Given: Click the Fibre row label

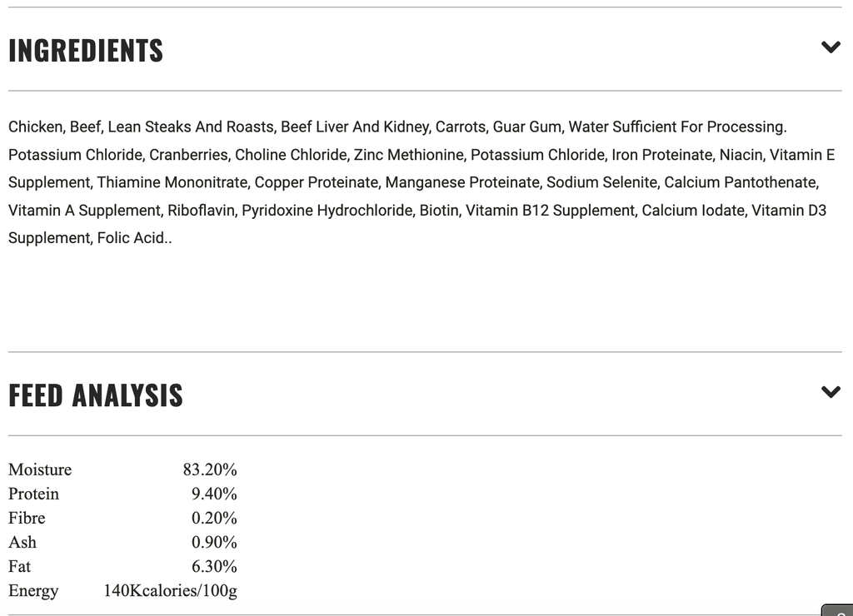Looking at the screenshot, I should (x=27, y=518).
